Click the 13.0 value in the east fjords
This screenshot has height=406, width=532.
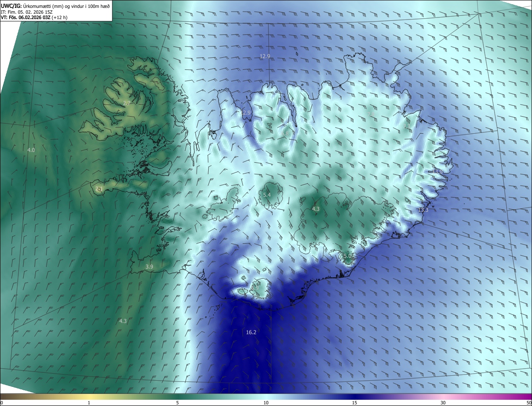[438, 171]
